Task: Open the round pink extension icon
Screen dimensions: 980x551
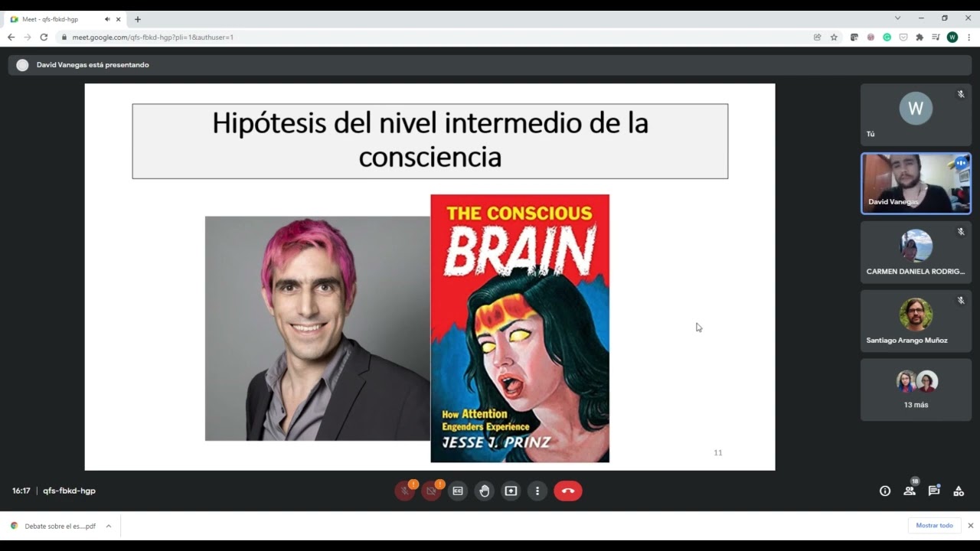Action: (871, 37)
